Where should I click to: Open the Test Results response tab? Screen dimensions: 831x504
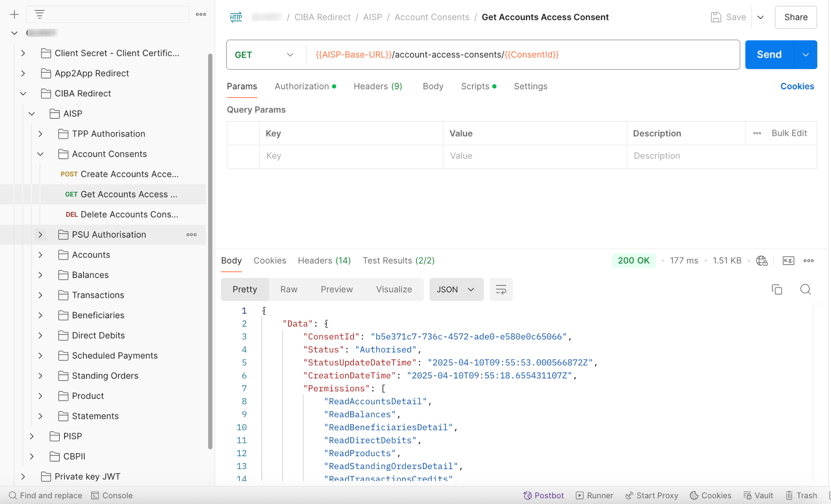click(x=398, y=261)
